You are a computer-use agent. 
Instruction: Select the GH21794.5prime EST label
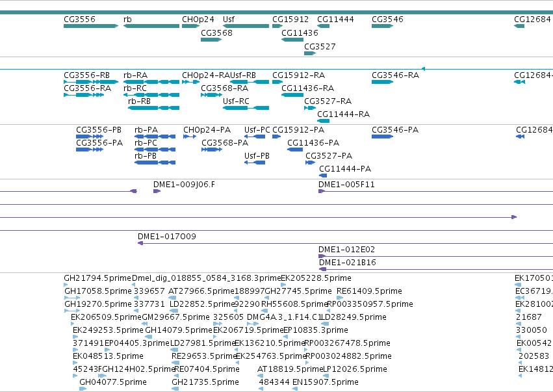point(97,278)
